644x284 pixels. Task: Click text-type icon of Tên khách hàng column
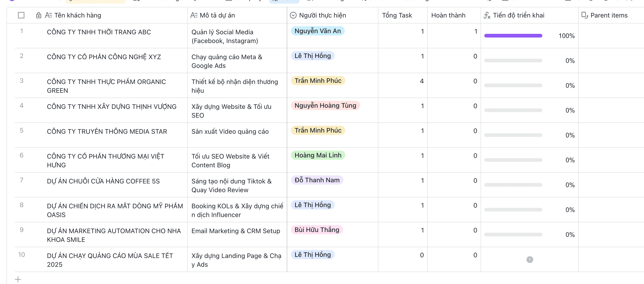tap(48, 15)
